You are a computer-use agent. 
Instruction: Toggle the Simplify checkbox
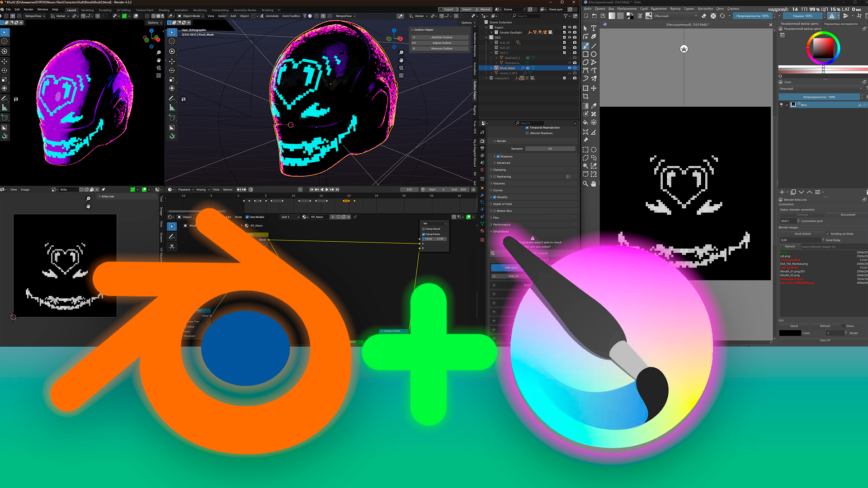[495, 197]
